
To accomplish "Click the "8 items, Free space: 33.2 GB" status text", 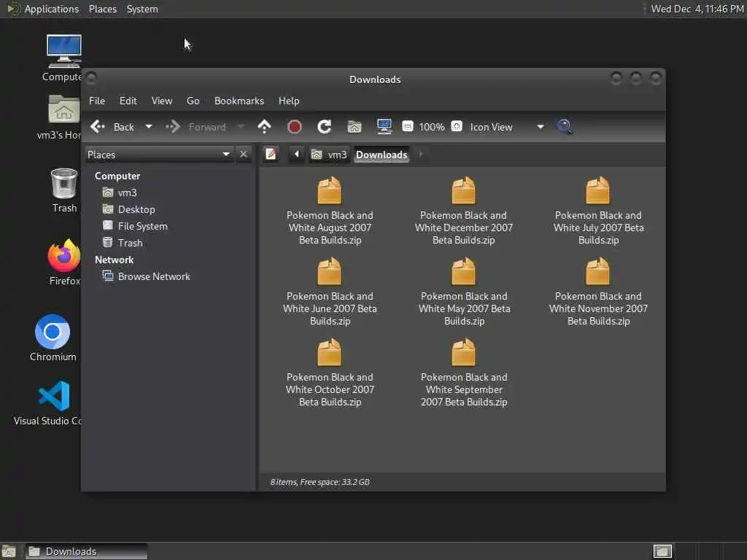I will click(320, 482).
